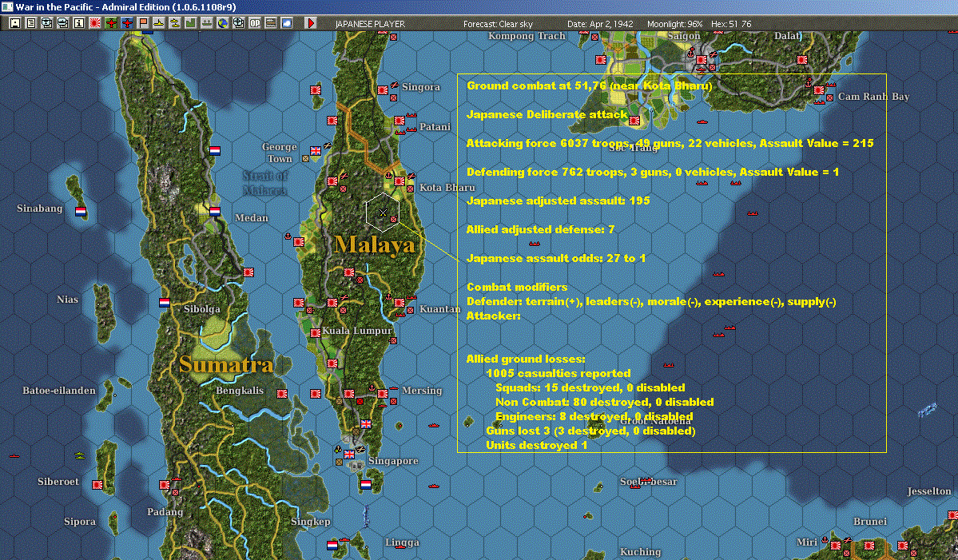This screenshot has height=560, width=958.
Task: Click the 'Combat modifiers' label
Action: point(517,287)
